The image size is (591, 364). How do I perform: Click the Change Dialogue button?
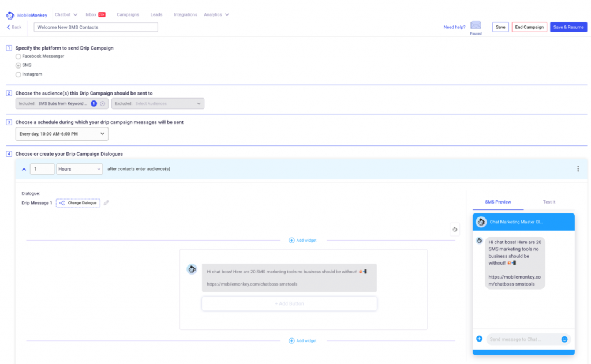point(78,203)
